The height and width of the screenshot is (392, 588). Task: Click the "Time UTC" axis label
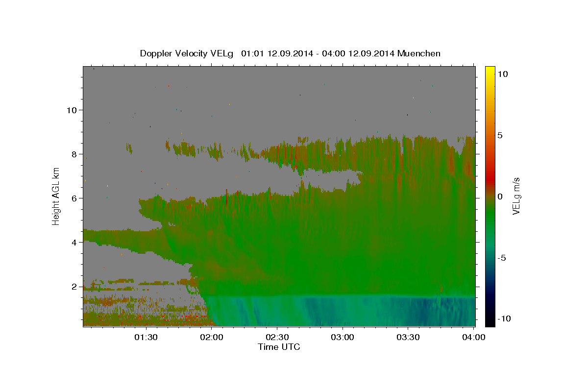click(x=279, y=347)
